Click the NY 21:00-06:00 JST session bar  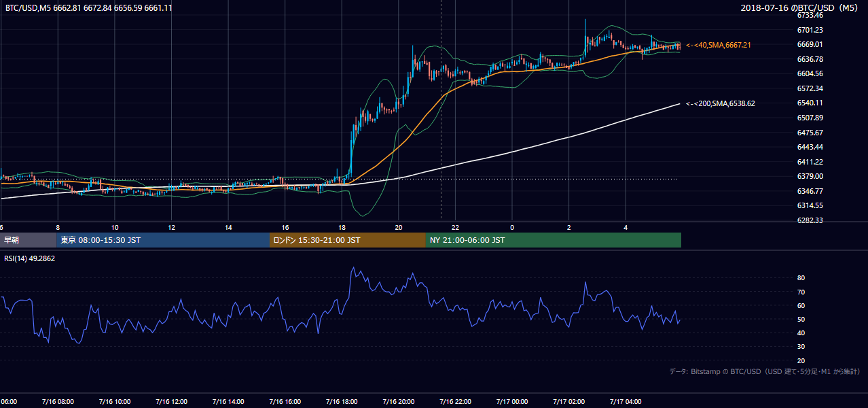(554, 240)
